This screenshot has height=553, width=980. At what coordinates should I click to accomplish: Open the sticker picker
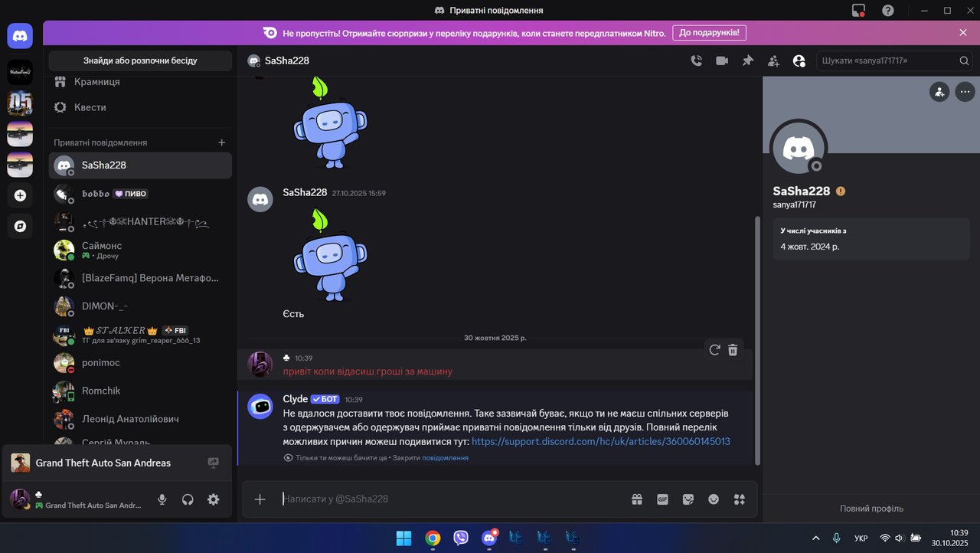click(688, 499)
